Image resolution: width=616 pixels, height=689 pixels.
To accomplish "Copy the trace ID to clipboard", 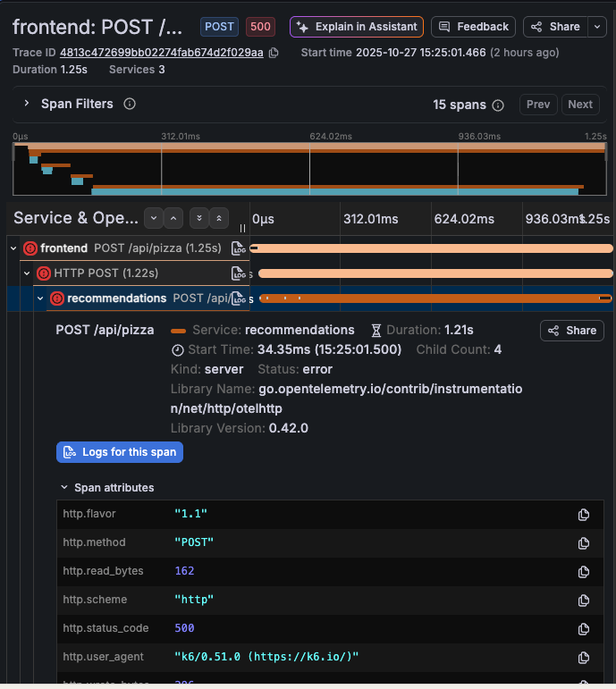I will [274, 53].
